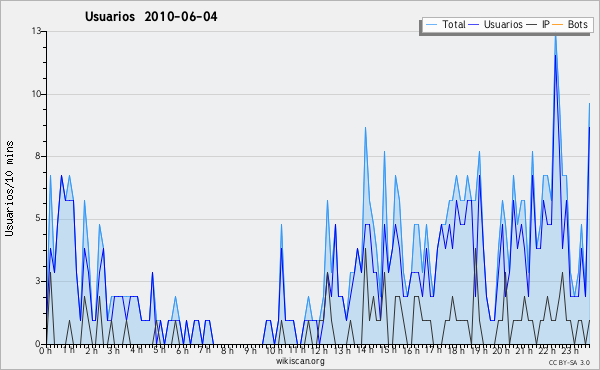Click the x-axis label 10 h
This screenshot has height=370, width=600.
[x=274, y=350]
